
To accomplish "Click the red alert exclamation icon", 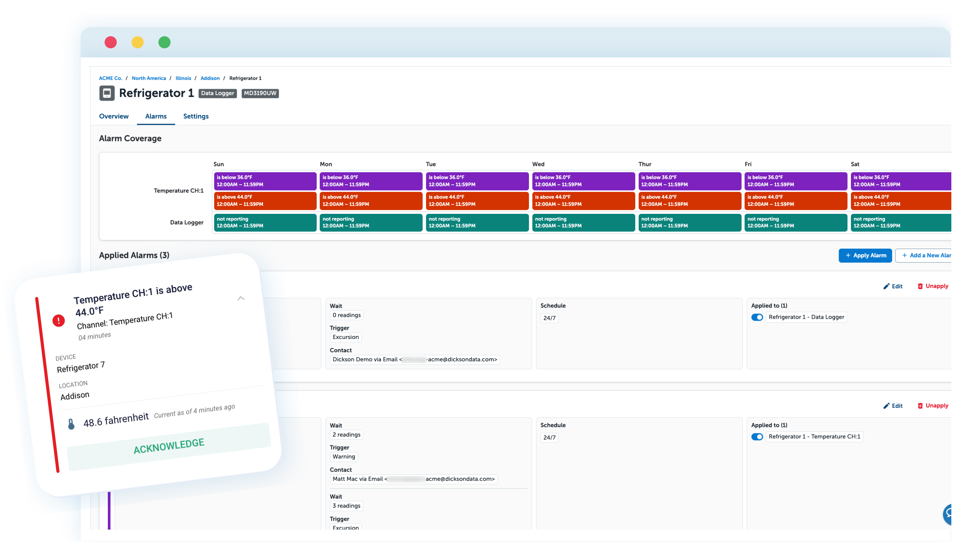I will pos(58,321).
